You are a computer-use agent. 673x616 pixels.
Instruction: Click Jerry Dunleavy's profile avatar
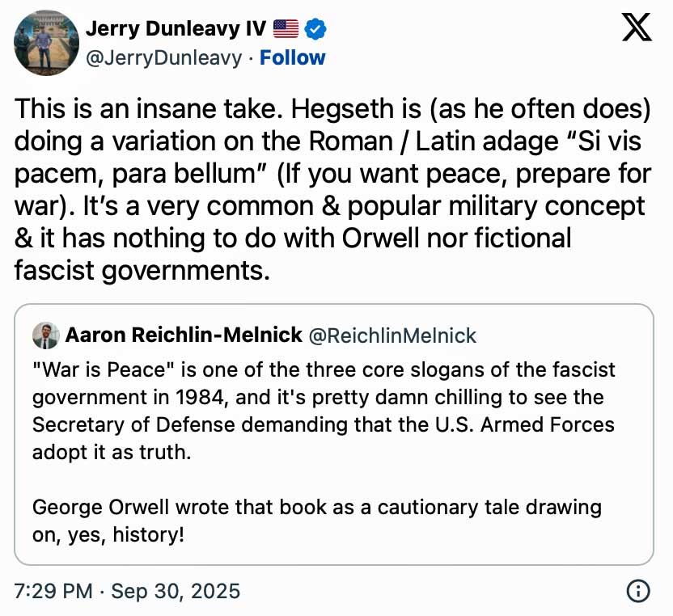coord(46,43)
